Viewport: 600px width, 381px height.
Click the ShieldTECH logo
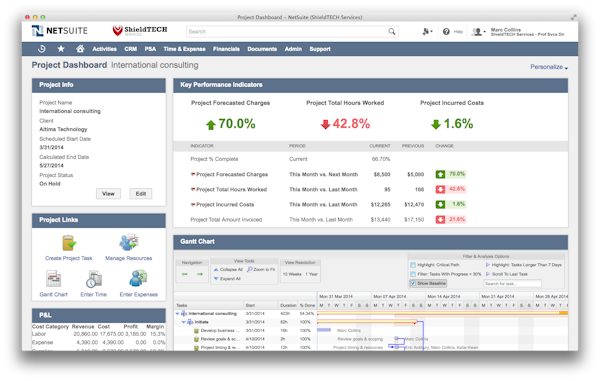140,31
